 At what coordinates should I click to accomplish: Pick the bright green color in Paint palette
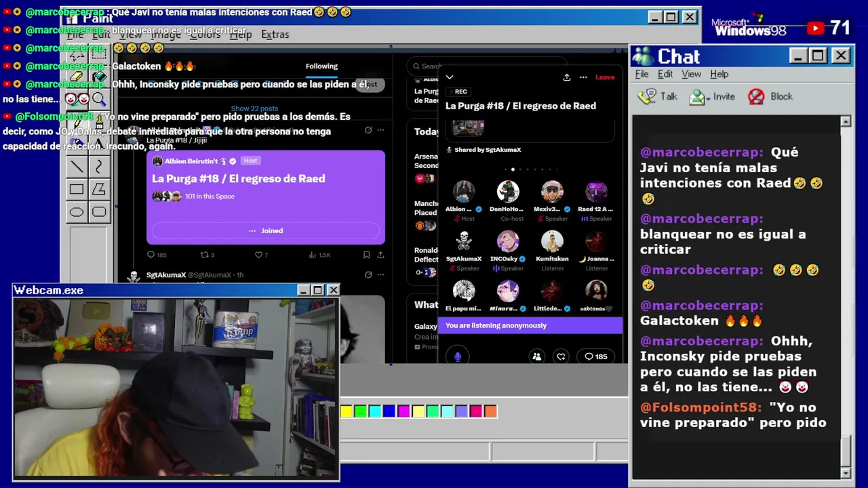(360, 411)
